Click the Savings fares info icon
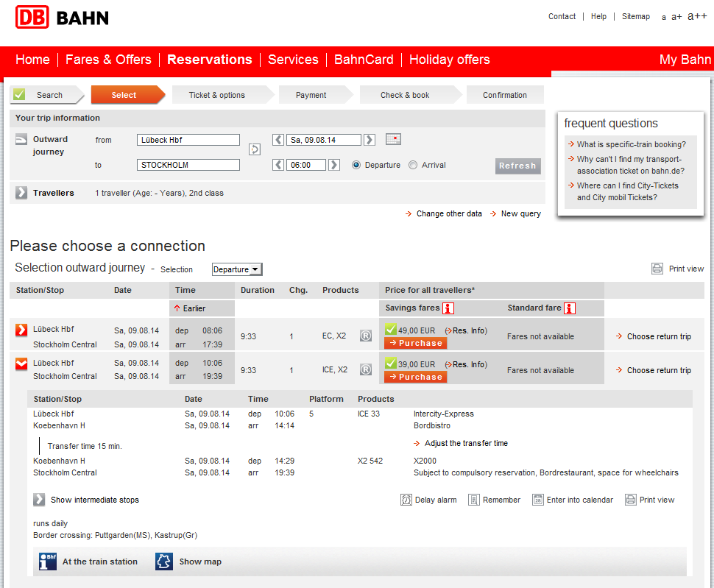This screenshot has width=714, height=588. [x=448, y=308]
